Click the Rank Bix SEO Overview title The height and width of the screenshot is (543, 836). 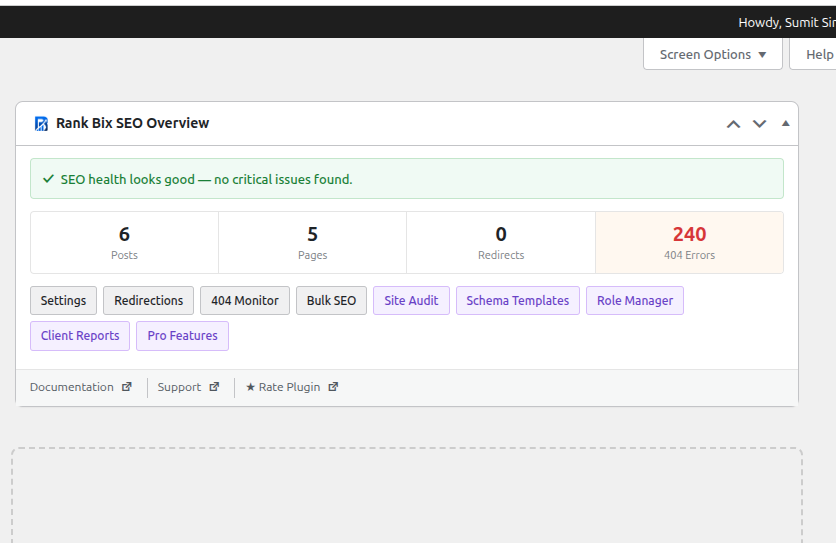pyautogui.click(x=132, y=123)
